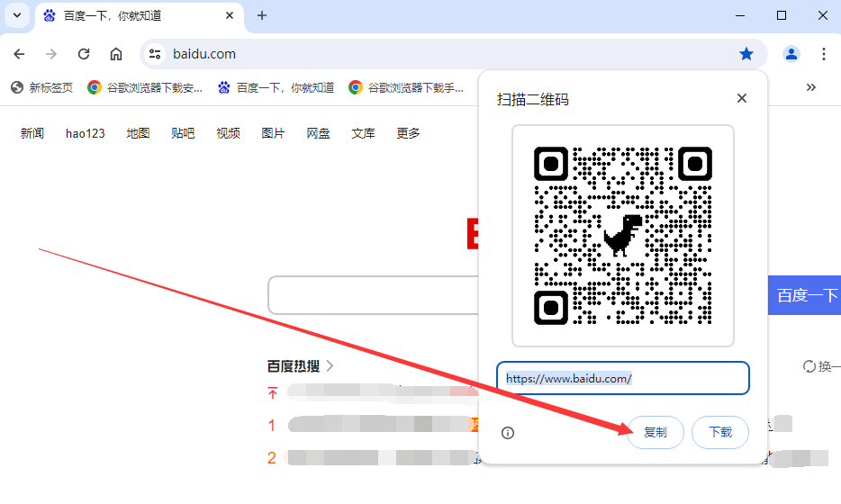Open the 百度一下，你就知道 bookmark
The image size is (841, 504).
(276, 87)
